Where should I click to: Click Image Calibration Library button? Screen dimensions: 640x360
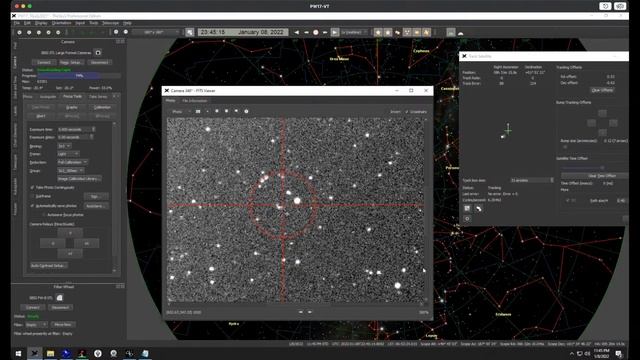click(x=79, y=179)
